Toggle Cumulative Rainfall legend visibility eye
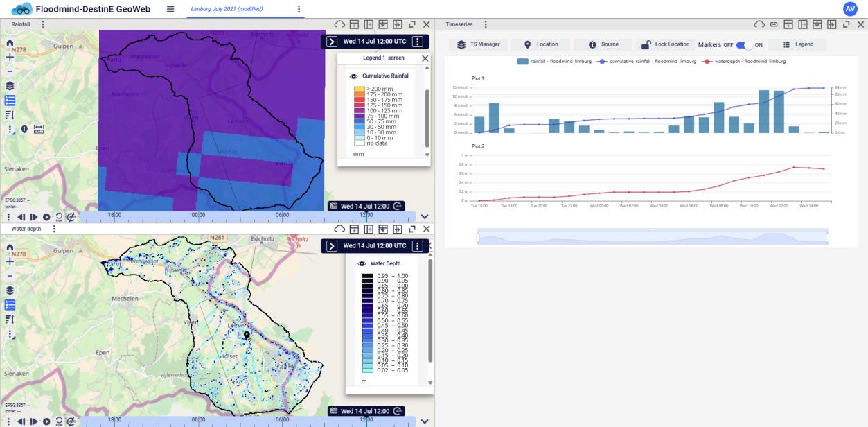The height and width of the screenshot is (427, 868). [354, 76]
